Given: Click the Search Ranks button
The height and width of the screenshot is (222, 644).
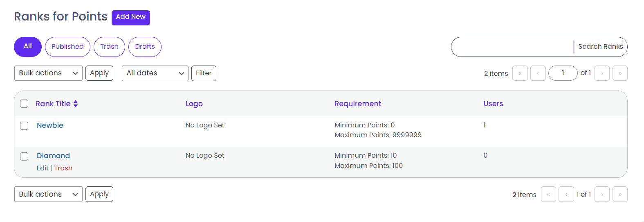Looking at the screenshot, I should [x=600, y=47].
